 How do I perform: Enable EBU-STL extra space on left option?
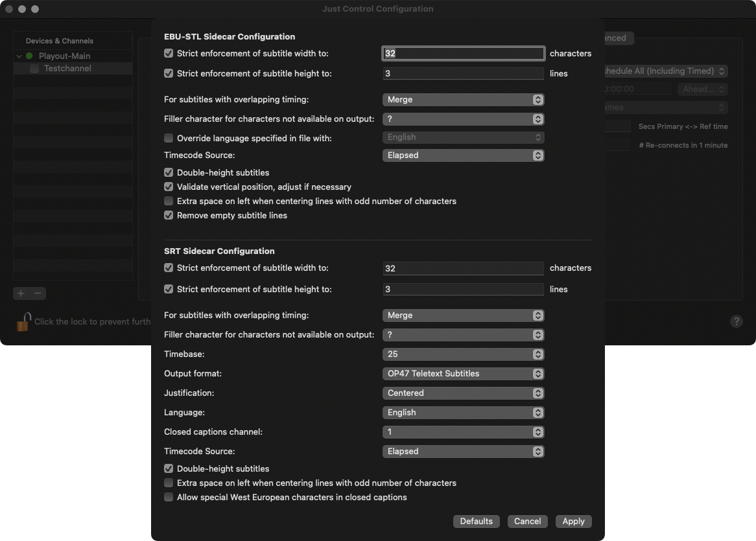[169, 201]
